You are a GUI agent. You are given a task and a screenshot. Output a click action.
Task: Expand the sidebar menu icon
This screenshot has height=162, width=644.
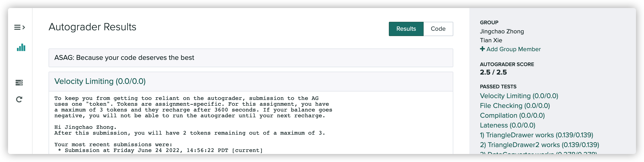click(x=20, y=27)
